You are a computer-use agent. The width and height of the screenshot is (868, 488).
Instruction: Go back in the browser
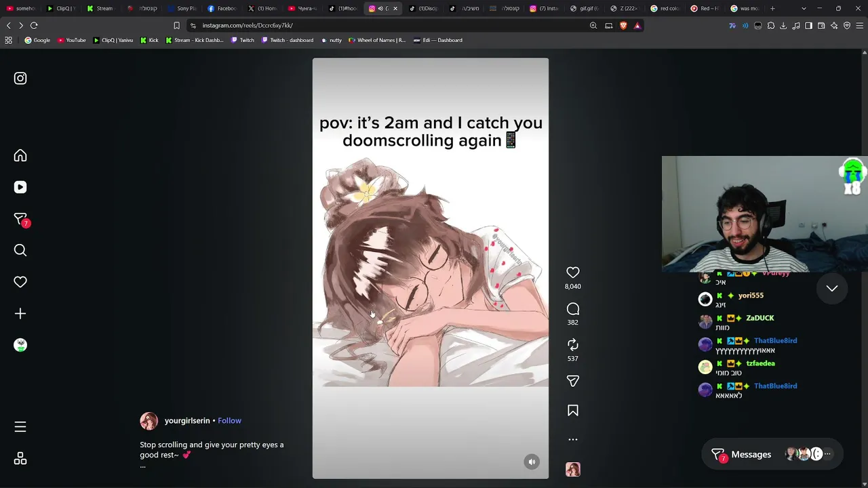tap(9, 25)
